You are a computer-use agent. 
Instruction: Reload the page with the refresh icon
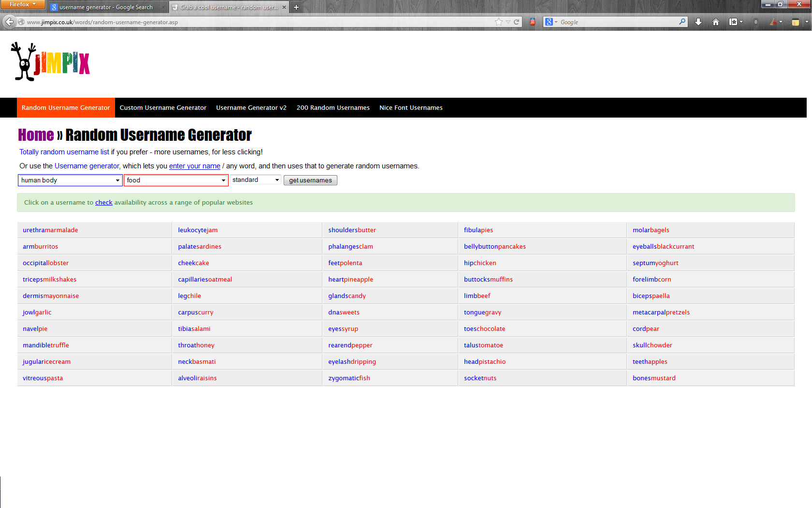[516, 22]
